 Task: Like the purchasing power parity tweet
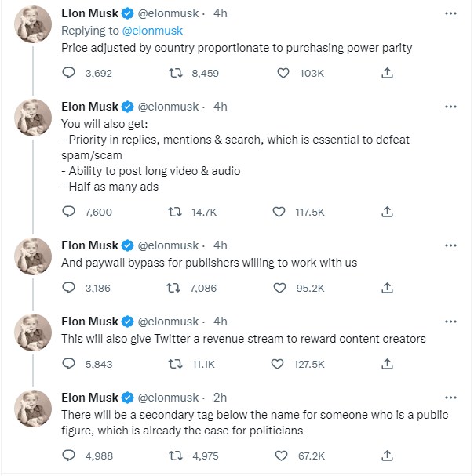(x=282, y=73)
